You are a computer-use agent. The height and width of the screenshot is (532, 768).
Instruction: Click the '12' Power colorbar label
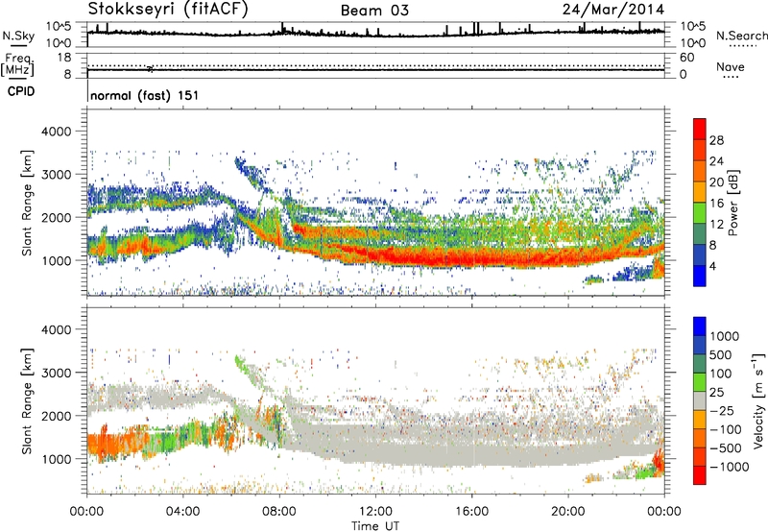click(x=716, y=225)
